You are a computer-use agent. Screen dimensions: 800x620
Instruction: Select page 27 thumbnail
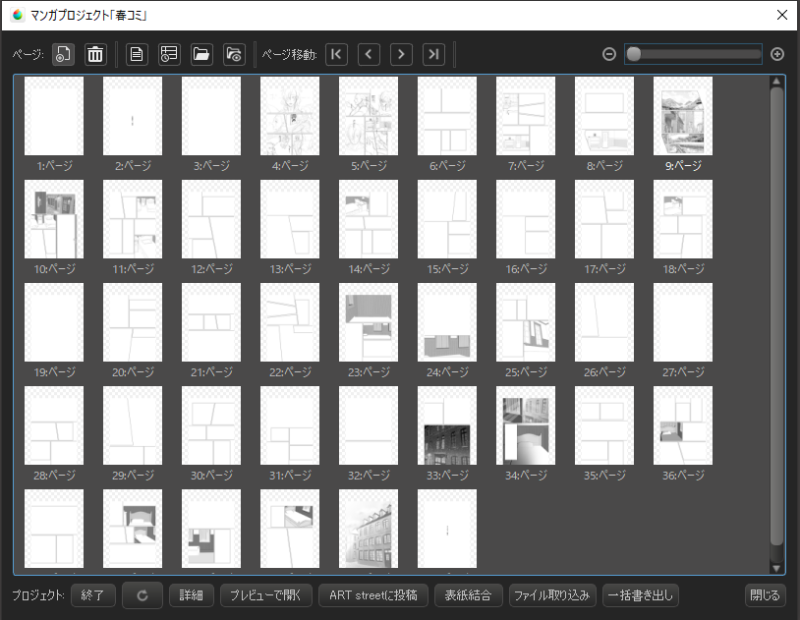click(683, 322)
